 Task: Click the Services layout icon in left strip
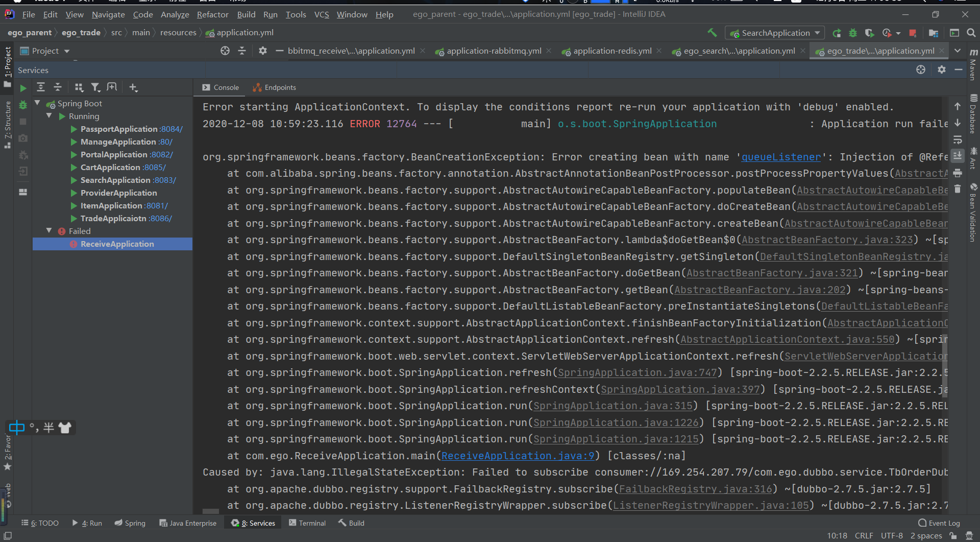23,192
